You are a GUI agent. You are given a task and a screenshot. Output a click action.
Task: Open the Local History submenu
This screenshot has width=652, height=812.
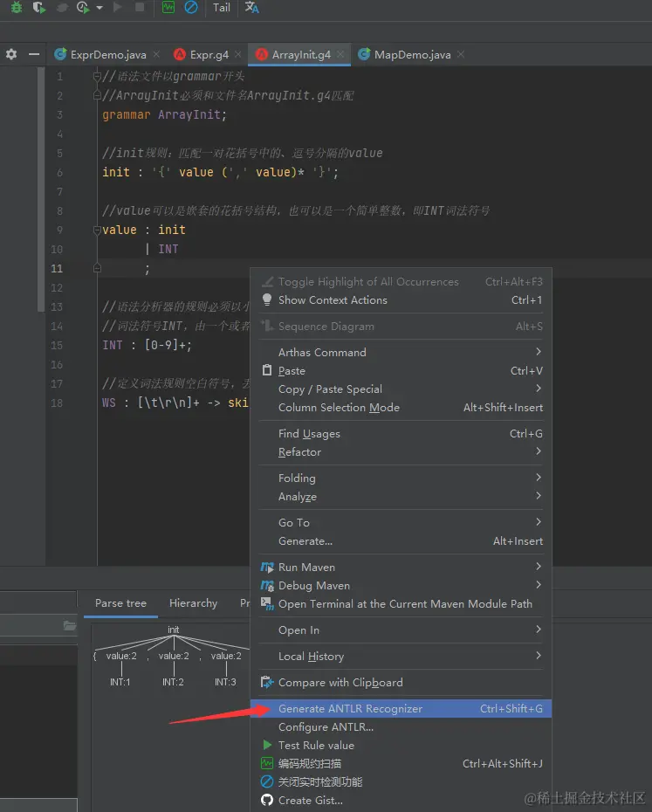pyautogui.click(x=401, y=656)
